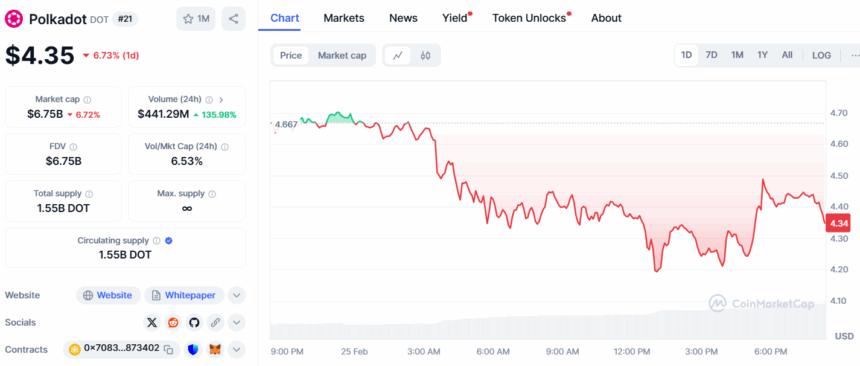Set chart range to 1D
Screen dimensions: 860x366
pyautogui.click(x=686, y=55)
